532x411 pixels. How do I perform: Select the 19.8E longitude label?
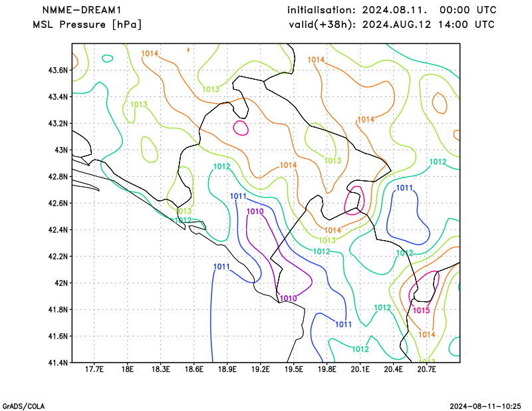pyautogui.click(x=327, y=370)
